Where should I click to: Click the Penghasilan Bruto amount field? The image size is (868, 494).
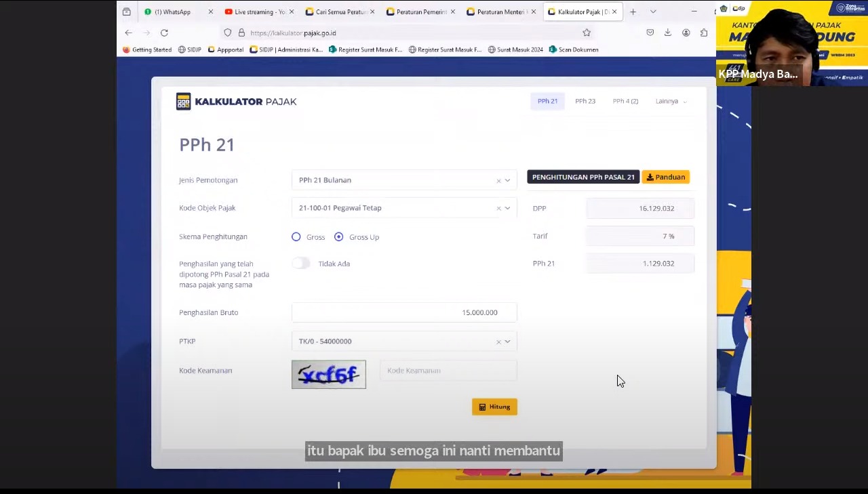[404, 312]
